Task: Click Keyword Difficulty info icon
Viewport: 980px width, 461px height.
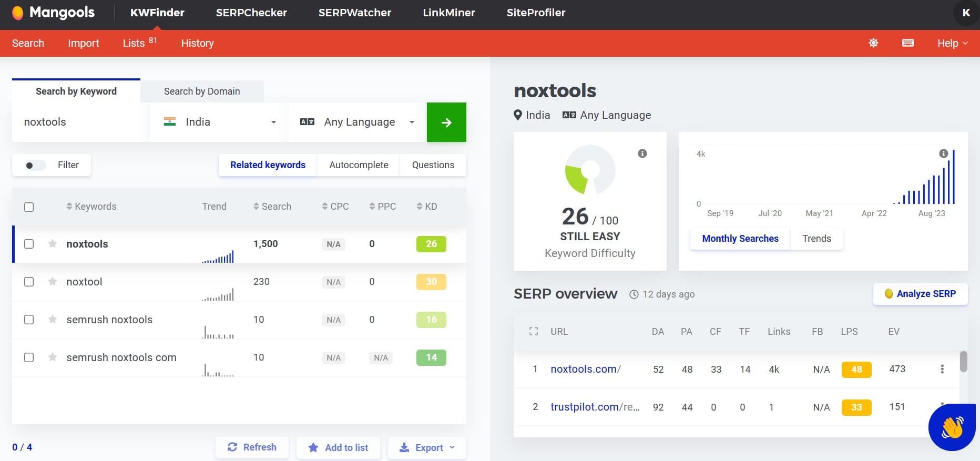Action: pos(642,153)
